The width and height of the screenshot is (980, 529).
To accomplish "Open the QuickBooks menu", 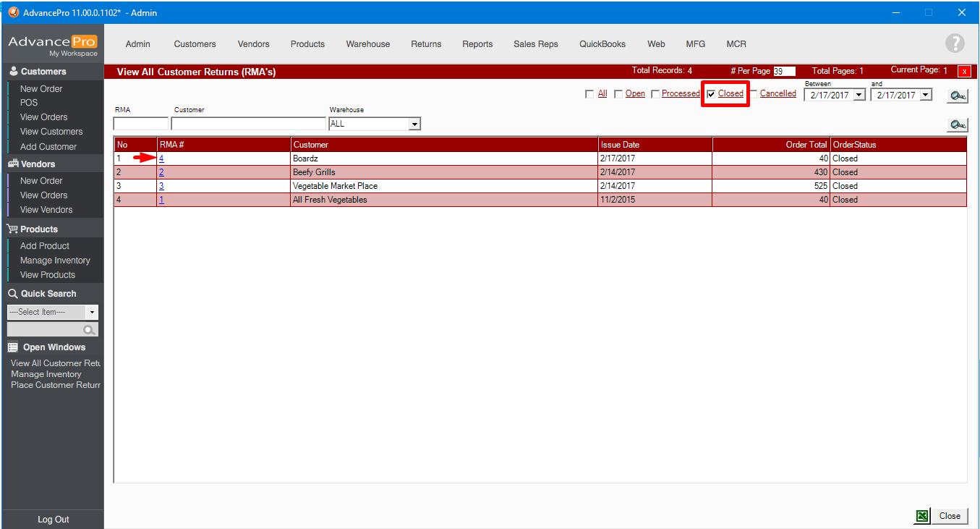I will point(602,44).
